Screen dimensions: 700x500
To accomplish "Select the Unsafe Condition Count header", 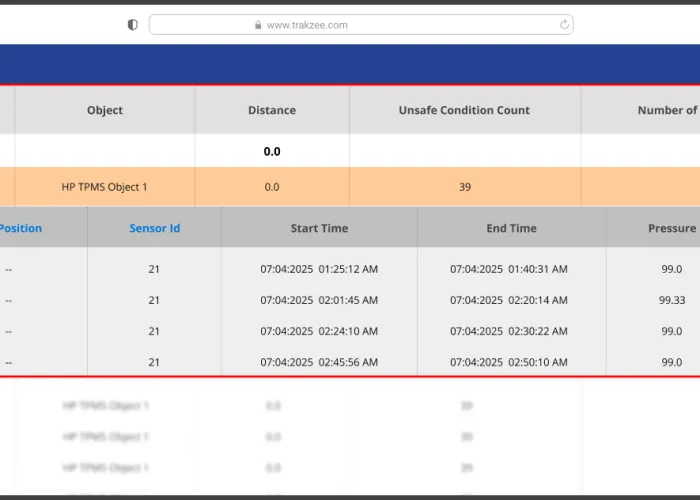I will 464,110.
